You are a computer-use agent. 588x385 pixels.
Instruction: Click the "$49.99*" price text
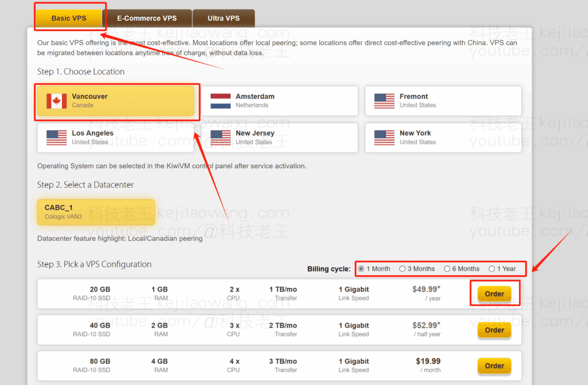pyautogui.click(x=427, y=289)
